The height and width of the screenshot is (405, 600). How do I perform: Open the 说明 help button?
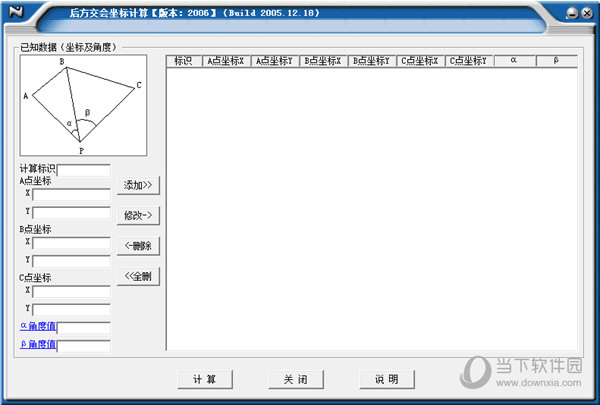386,379
